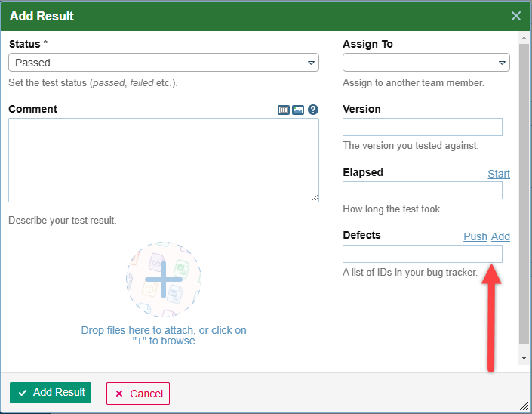The width and height of the screenshot is (532, 414).
Task: Click the plus icon to attach files
Action: [164, 280]
